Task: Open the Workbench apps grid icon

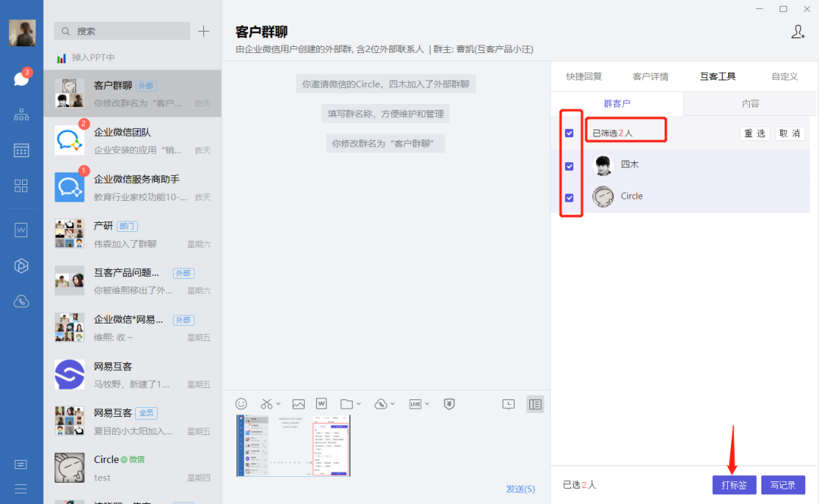Action: 21,186
